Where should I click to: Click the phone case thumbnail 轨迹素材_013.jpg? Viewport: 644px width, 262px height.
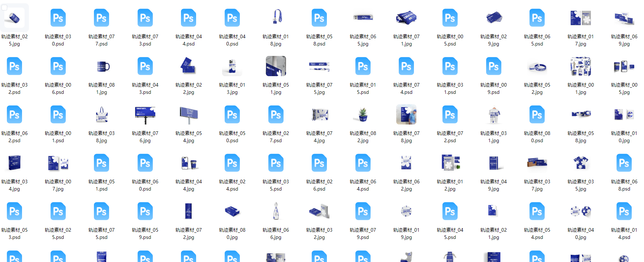pyautogui.click(x=232, y=67)
